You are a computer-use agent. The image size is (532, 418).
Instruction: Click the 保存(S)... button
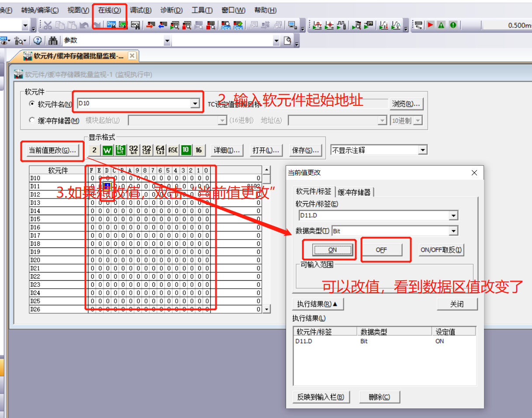(305, 150)
